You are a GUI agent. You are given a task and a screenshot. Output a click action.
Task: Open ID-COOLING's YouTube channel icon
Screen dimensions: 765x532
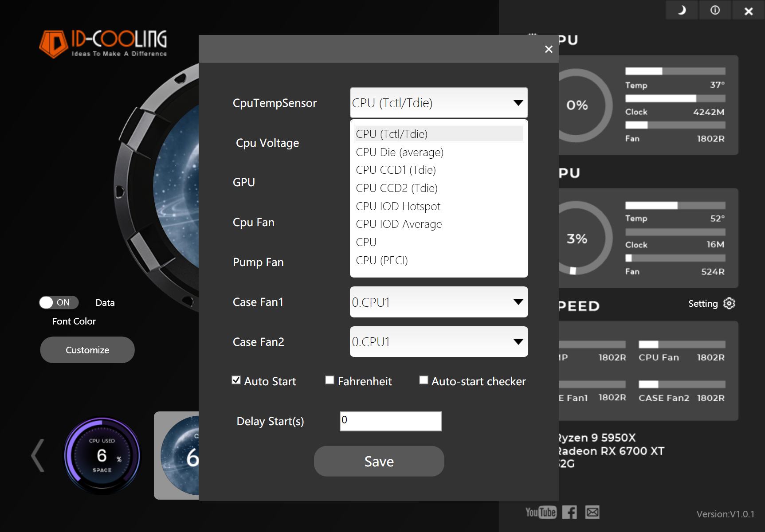tap(541, 512)
